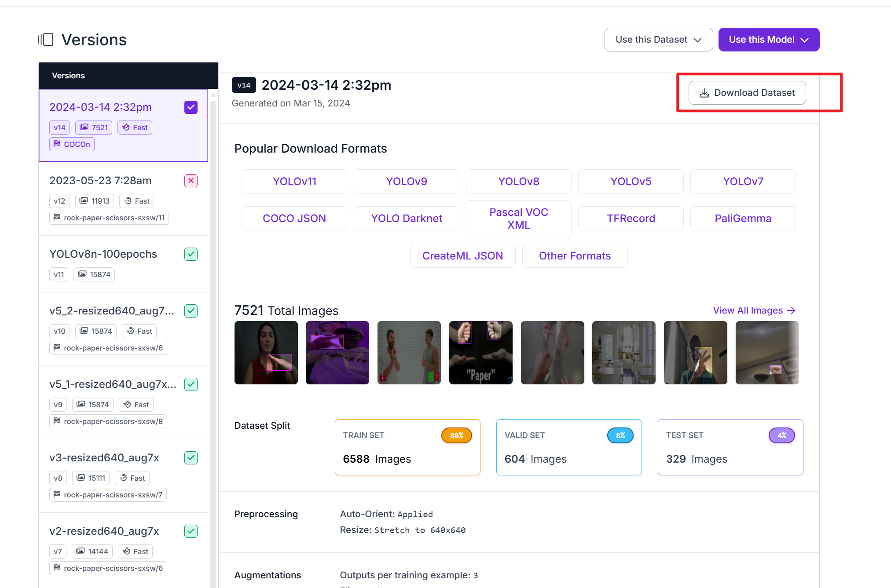Click the Versions panel icon beside the heading
The width and height of the screenshot is (891, 588).
tap(46, 40)
